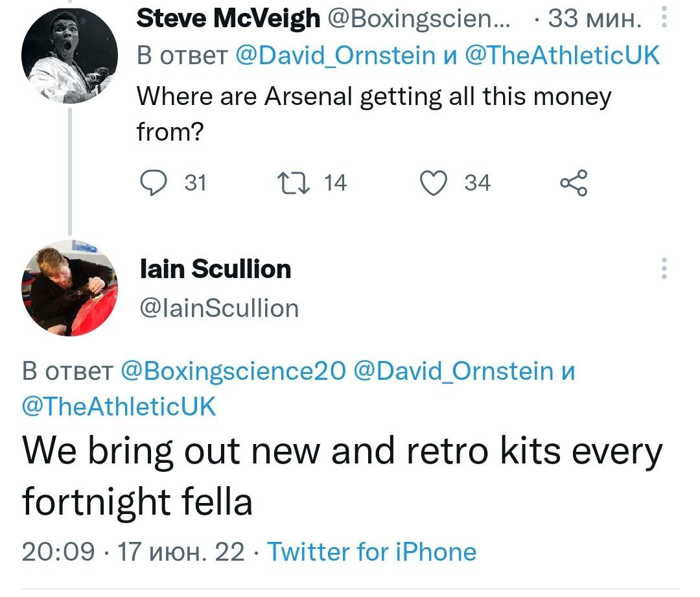The width and height of the screenshot is (700, 597).
Task: Open the Twitter for iPhone link
Action: 372,552
